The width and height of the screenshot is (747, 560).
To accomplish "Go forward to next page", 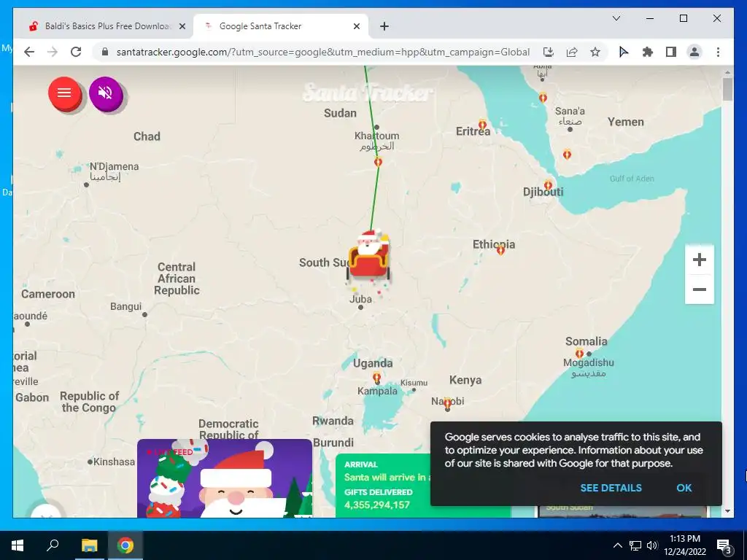I will point(53,52).
